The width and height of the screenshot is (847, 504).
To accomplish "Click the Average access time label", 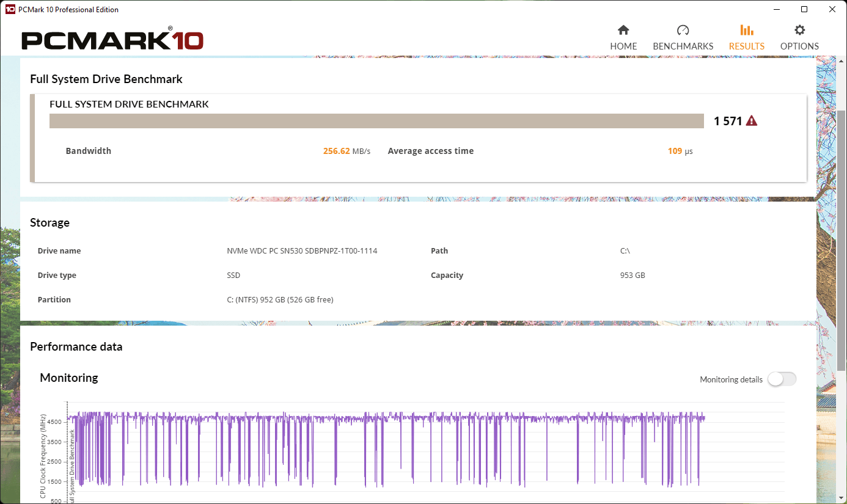I will tap(431, 151).
